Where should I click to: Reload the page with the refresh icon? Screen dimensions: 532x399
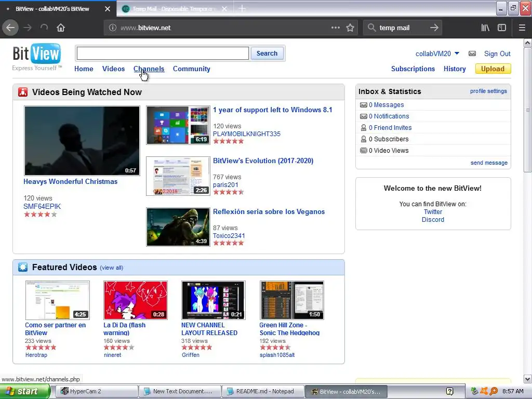click(x=44, y=28)
